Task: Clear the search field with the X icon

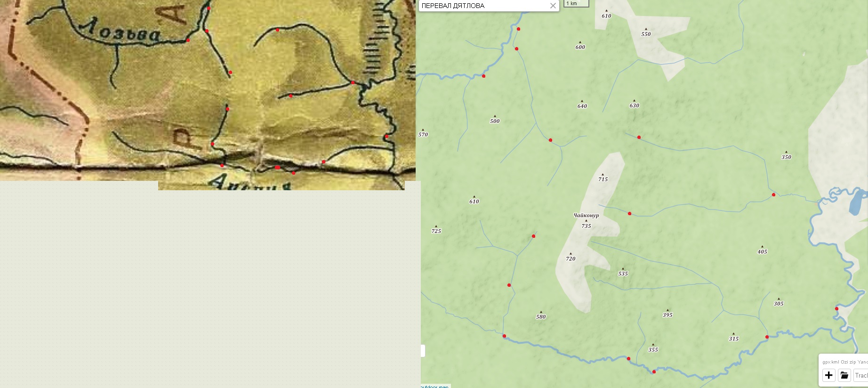Action: point(553,6)
